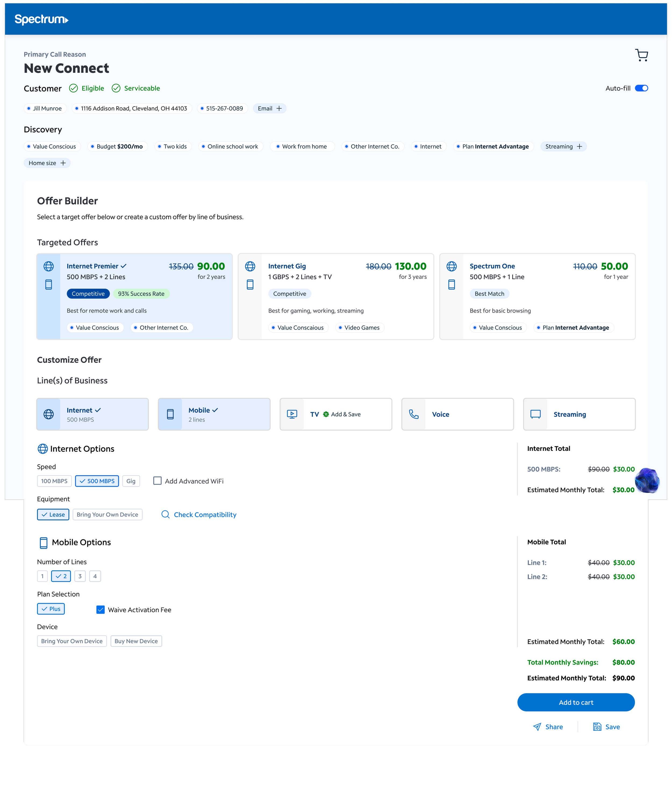Set number of lines to 1
This screenshot has height=809, width=672.
(42, 576)
